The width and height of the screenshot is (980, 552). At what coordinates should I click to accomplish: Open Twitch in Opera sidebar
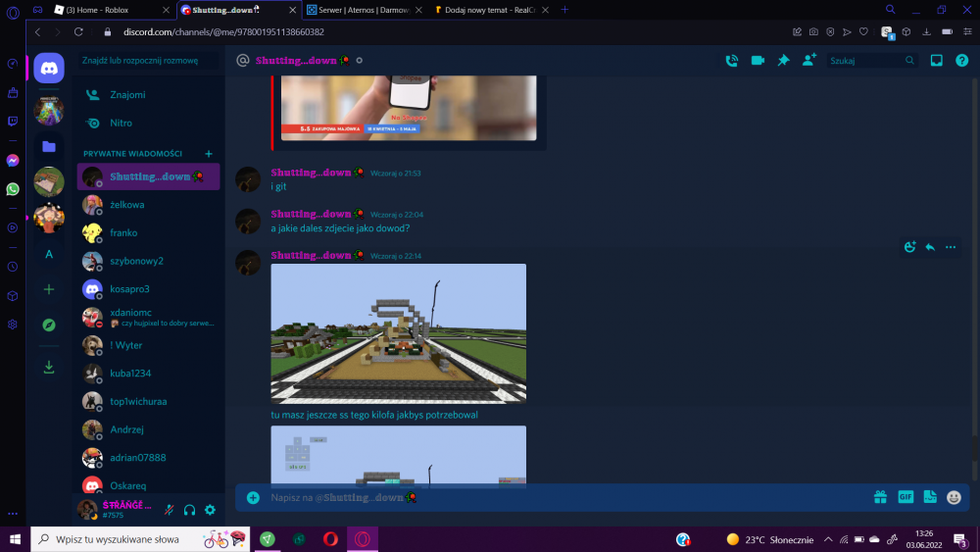click(x=13, y=122)
